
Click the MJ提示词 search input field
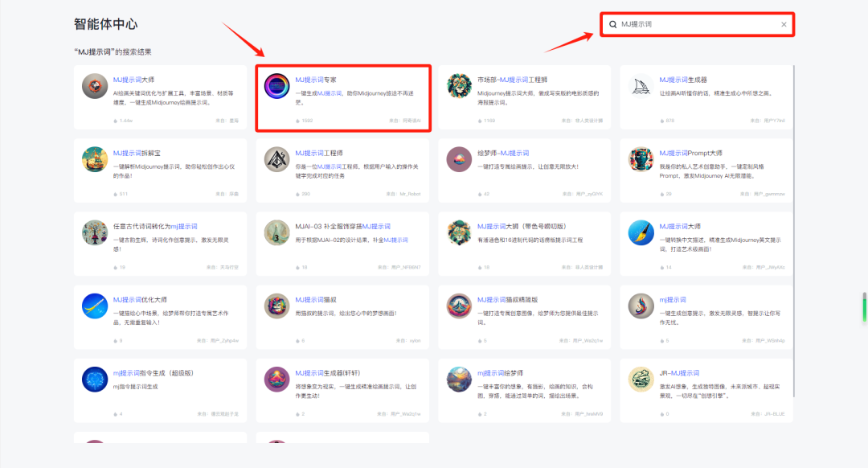(x=698, y=24)
